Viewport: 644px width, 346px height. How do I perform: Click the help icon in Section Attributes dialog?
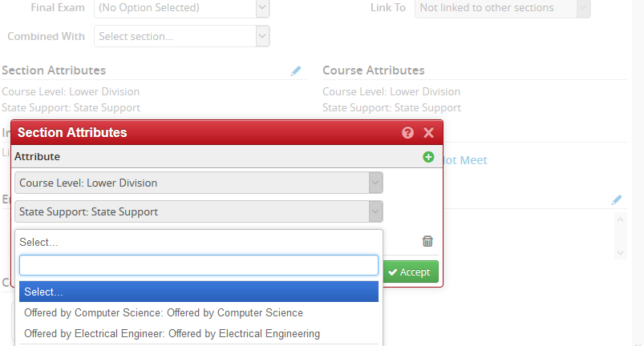[407, 132]
